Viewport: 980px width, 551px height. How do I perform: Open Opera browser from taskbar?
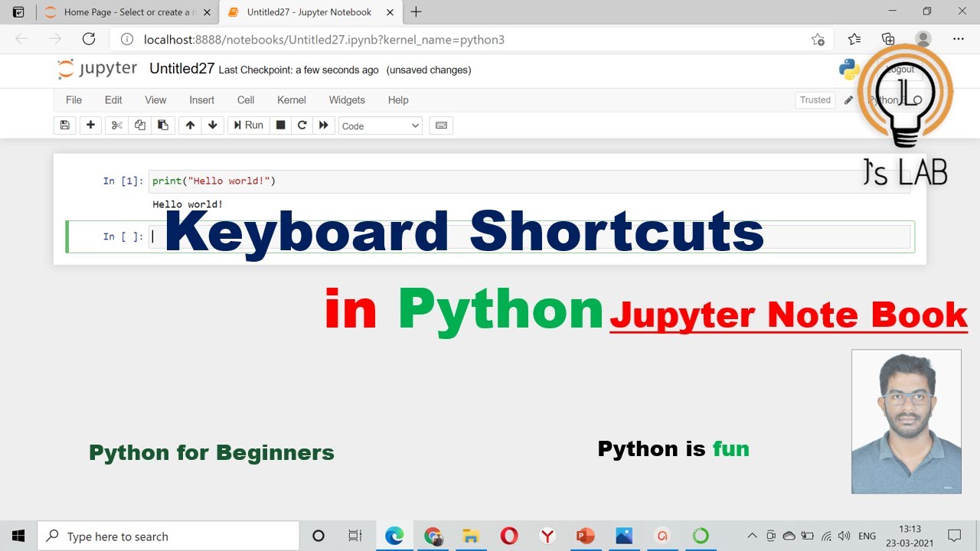(x=509, y=536)
